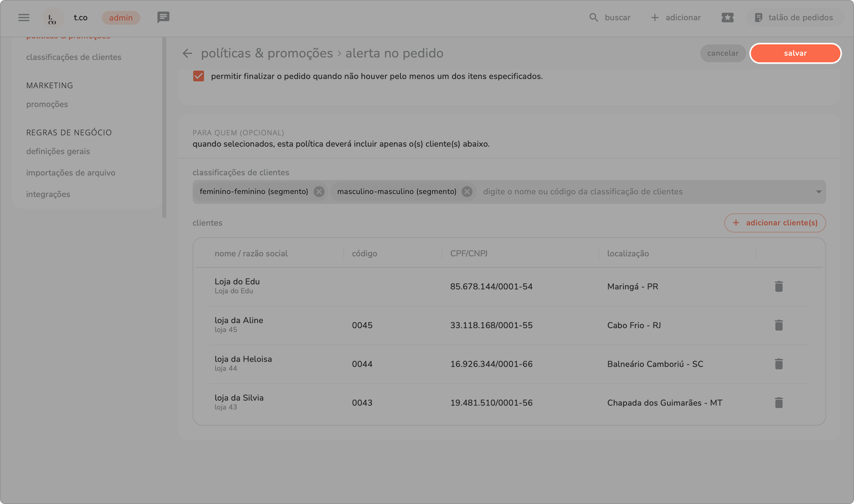Viewport: 854px width, 504px height.
Task: Open the hamburger menu icon
Action: [x=24, y=17]
